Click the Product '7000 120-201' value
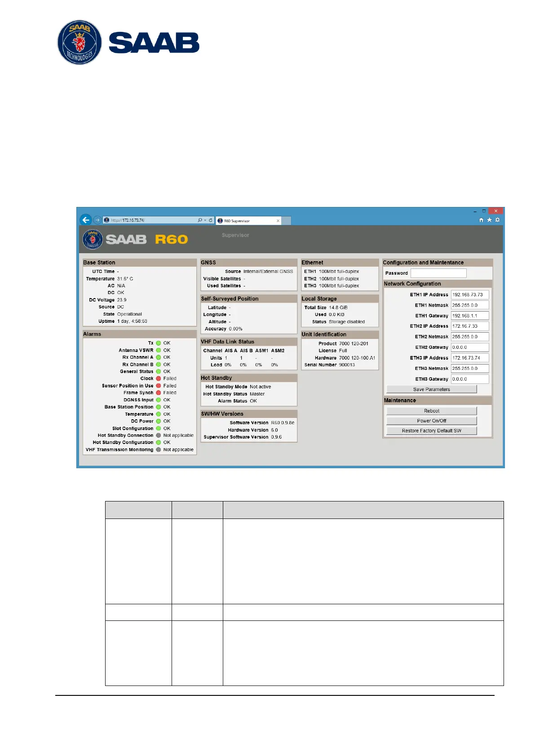Screen dimensions: 535x756 coord(354,344)
